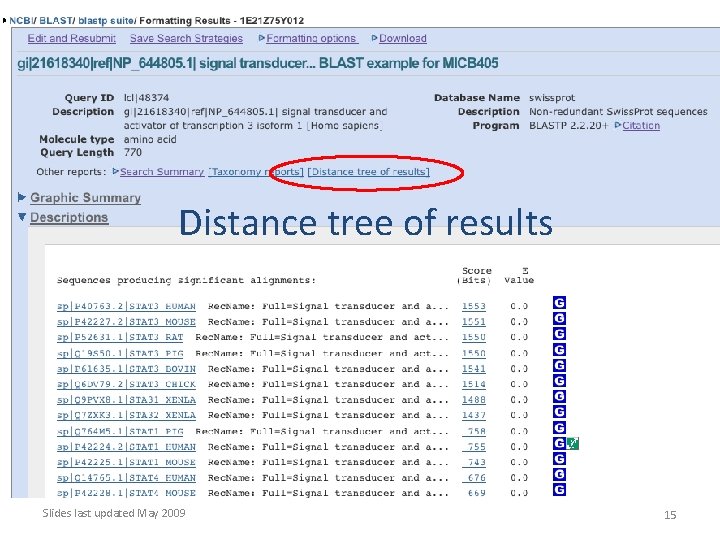Click the 1550 score on STAT3_RAT row
Image resolution: width=720 pixels, height=540 pixels.
(474, 338)
